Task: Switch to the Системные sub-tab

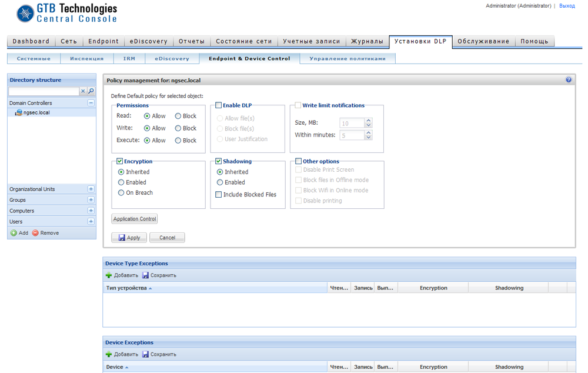Action: pos(34,59)
